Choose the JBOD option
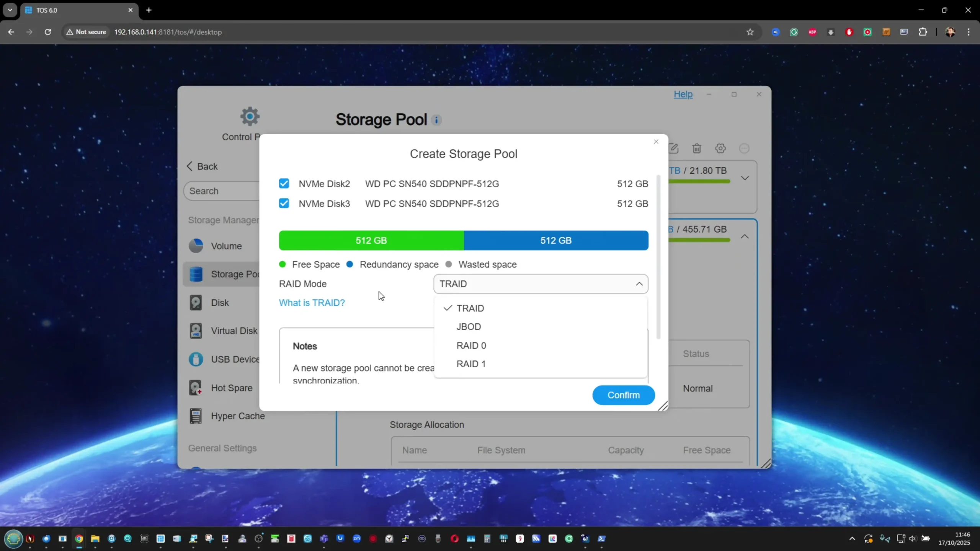980x551 pixels. 469,327
